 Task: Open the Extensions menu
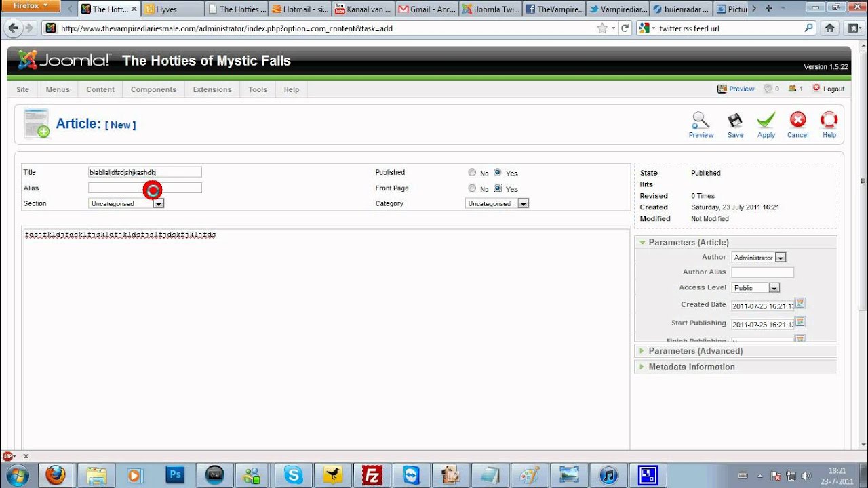coord(212,89)
